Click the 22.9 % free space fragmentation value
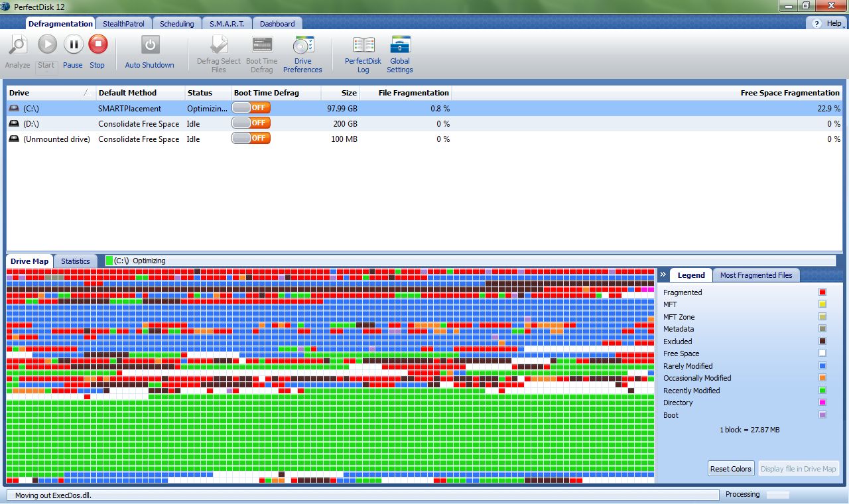The height and width of the screenshot is (504, 849). pos(828,108)
